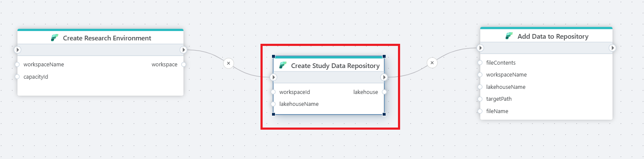The height and width of the screenshot is (159, 644).
Task: Remove connection between Study Data Repository and Add Data
Action: pyautogui.click(x=432, y=63)
